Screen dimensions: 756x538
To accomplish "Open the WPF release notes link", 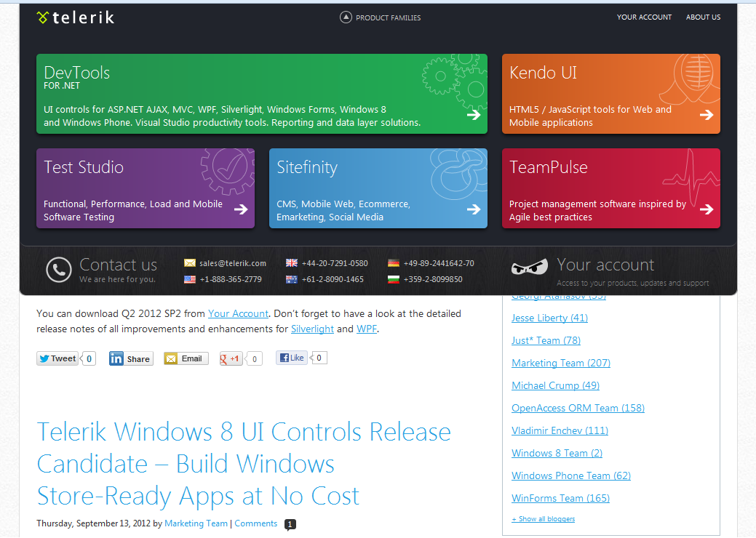I will [x=367, y=329].
